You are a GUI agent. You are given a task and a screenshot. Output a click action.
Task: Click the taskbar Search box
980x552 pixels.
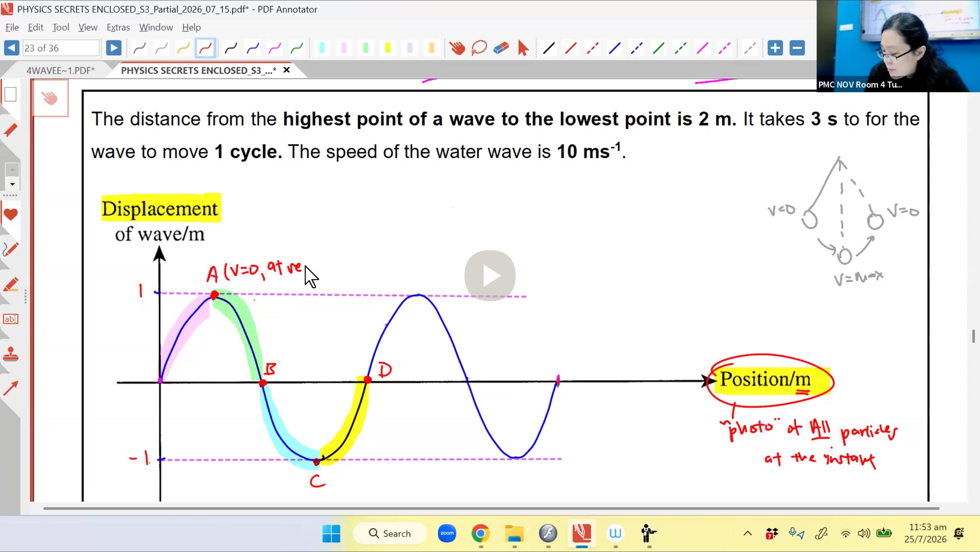coord(390,533)
